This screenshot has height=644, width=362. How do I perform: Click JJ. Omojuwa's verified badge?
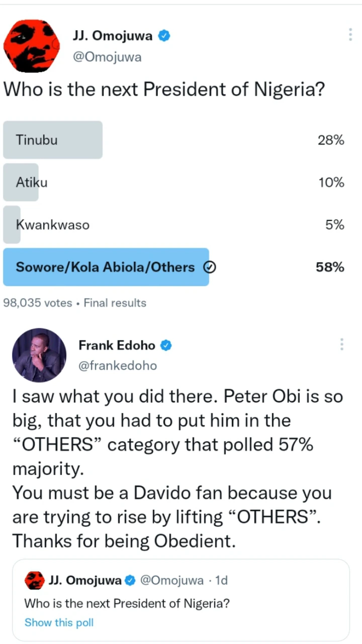coord(164,36)
